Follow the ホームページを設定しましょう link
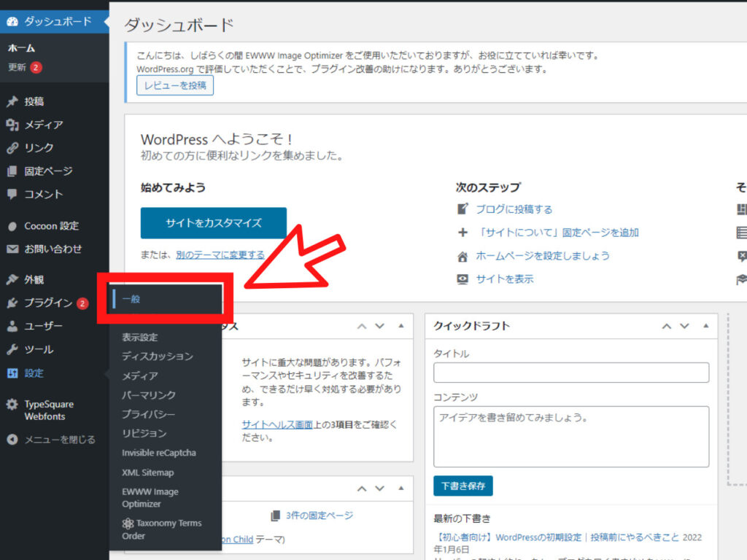 543,256
